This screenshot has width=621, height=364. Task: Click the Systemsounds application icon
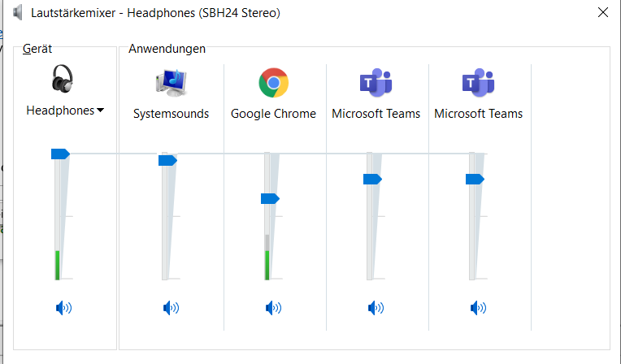coord(171,83)
